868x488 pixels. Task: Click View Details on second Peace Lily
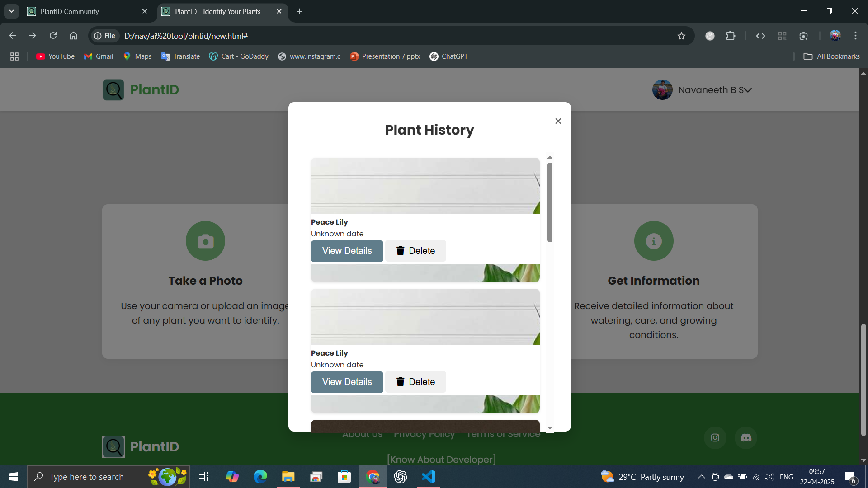pos(347,382)
